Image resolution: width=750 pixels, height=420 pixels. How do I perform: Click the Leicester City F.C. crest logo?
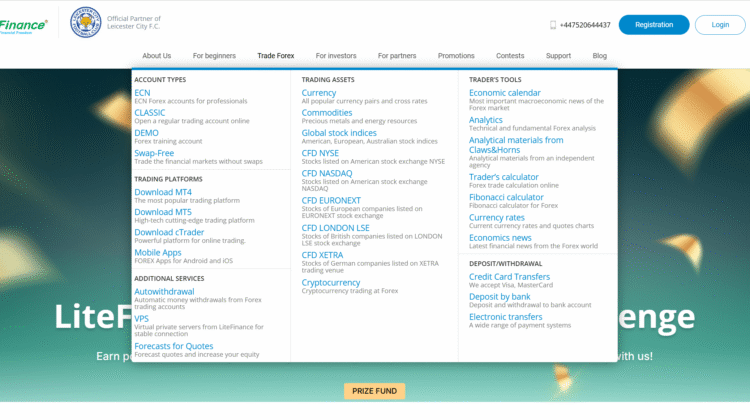click(85, 23)
